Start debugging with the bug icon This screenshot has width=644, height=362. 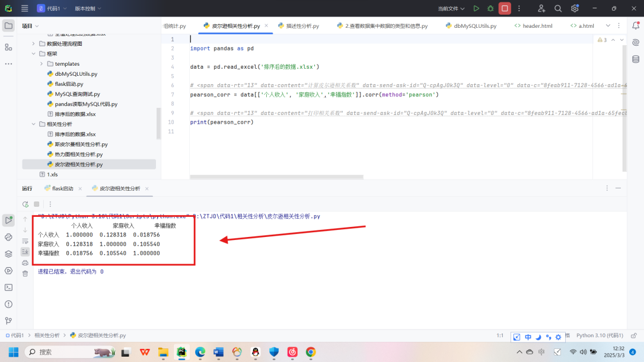point(490,8)
